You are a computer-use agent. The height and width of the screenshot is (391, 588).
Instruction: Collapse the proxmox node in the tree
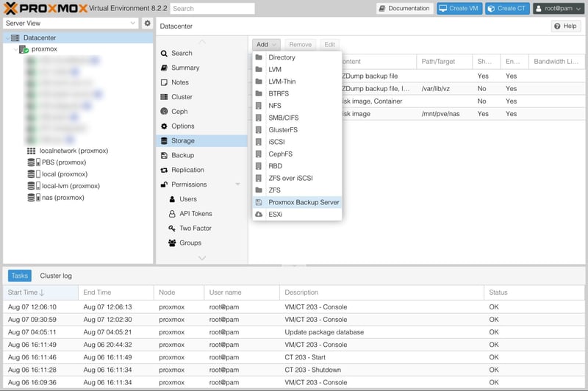point(16,49)
